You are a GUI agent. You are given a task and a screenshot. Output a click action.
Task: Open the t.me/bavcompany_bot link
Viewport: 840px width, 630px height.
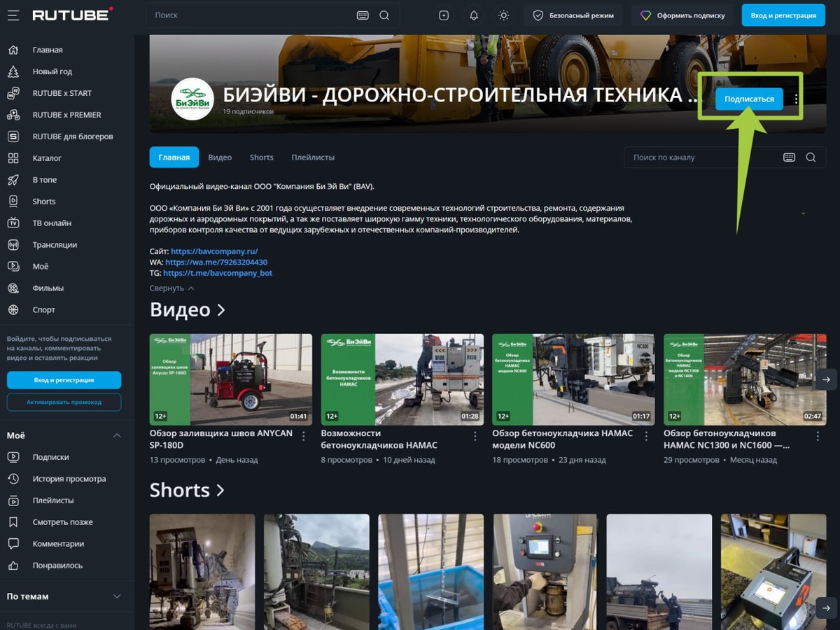pyautogui.click(x=218, y=273)
